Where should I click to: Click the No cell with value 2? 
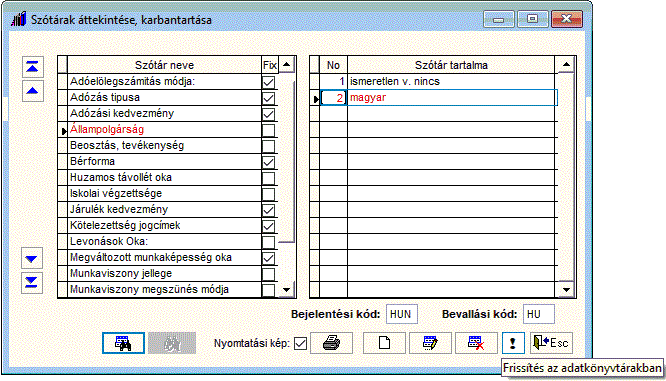tap(333, 98)
